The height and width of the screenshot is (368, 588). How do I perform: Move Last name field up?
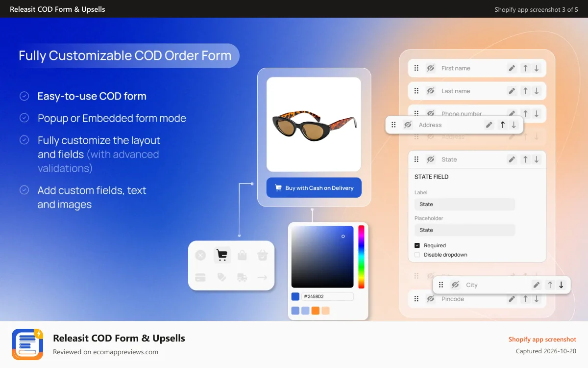point(525,91)
